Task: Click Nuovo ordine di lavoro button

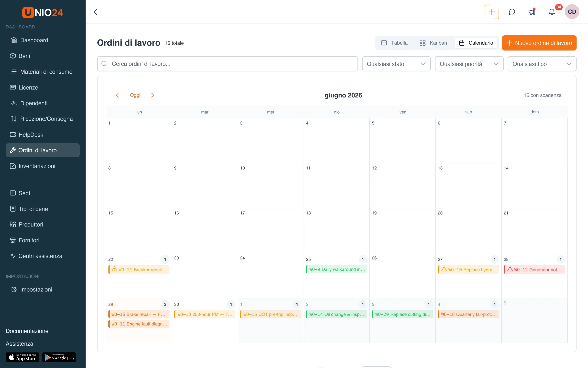Action: pyautogui.click(x=539, y=43)
